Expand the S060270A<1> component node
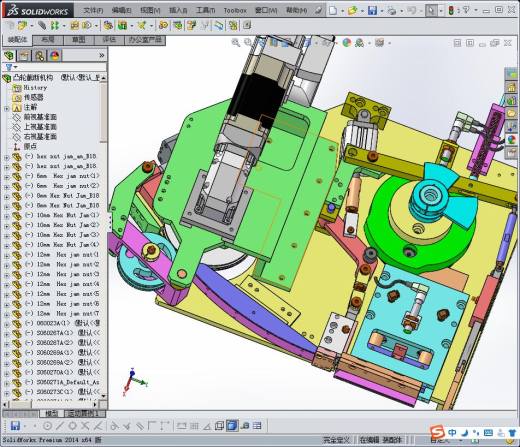The width and height of the screenshot is (520, 447). (x=6, y=373)
